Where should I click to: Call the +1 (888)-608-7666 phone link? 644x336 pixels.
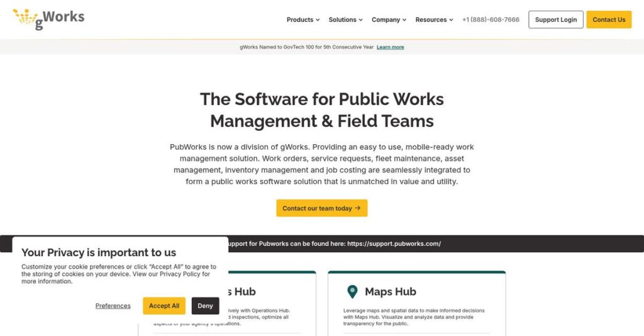(491, 20)
